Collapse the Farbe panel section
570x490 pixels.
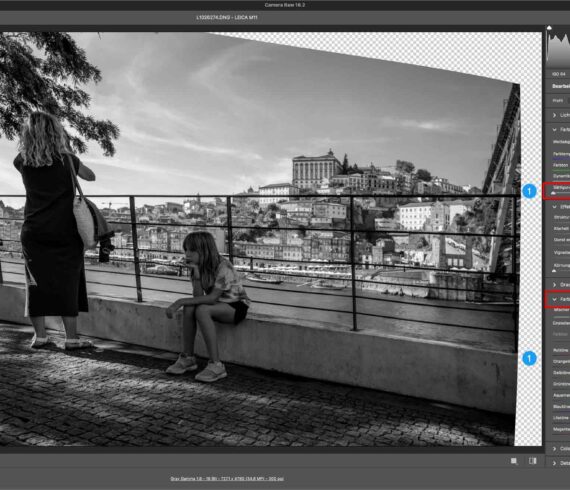click(554, 129)
